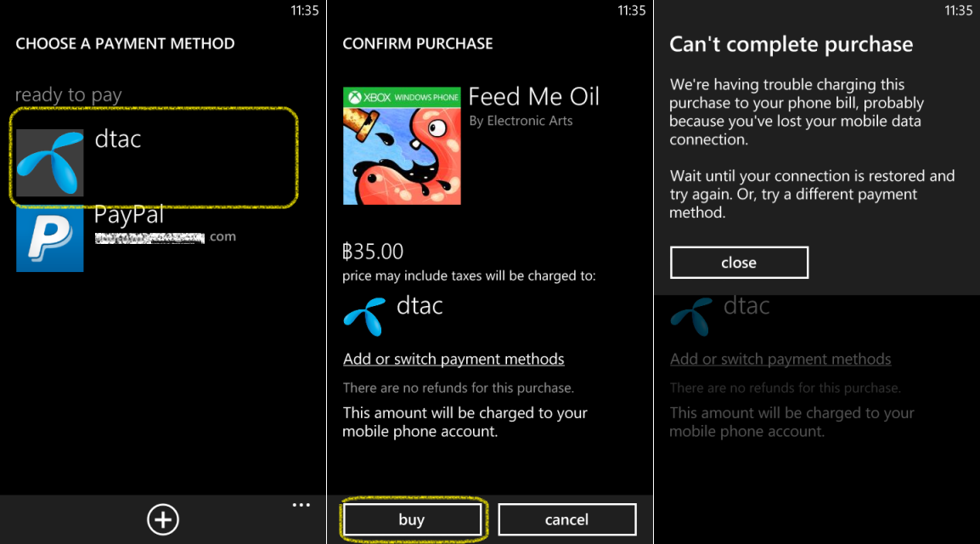Select dtac logo in payment method list
The image size is (980, 544).
click(x=50, y=162)
